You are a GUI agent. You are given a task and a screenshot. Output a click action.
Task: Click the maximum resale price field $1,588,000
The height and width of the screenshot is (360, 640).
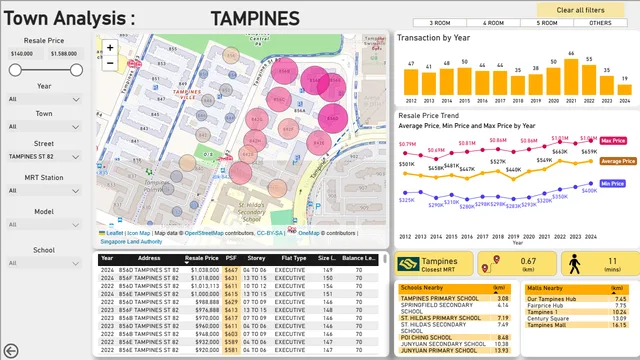point(66,53)
